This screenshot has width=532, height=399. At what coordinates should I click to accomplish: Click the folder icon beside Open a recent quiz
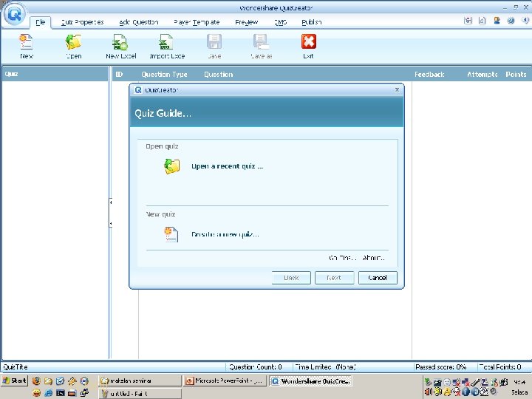tap(172, 166)
